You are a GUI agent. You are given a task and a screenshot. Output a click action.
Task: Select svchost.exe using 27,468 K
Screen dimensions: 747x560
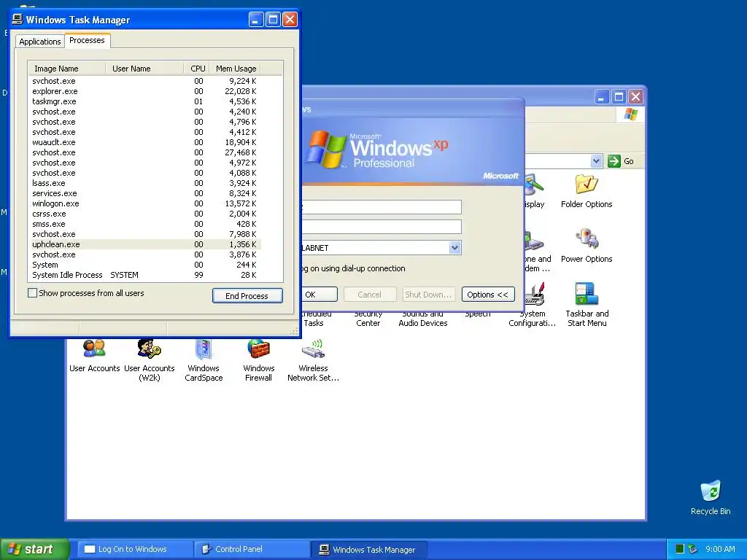[x=144, y=152]
